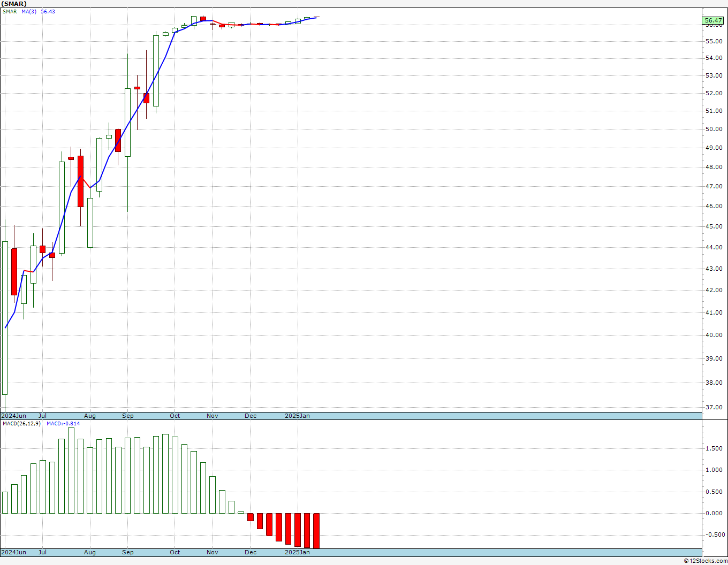
Task: Click the 0.000 MACD axis label
Action: click(x=714, y=513)
